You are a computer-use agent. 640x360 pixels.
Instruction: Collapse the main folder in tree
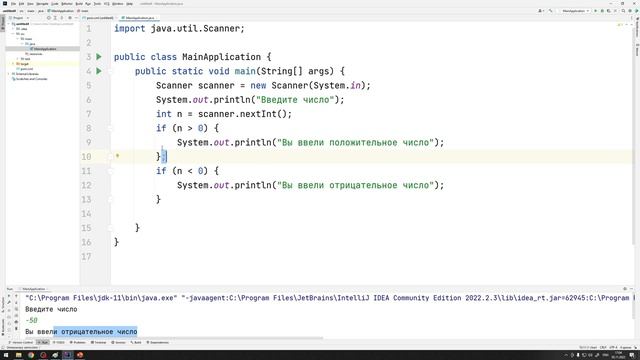18,39
